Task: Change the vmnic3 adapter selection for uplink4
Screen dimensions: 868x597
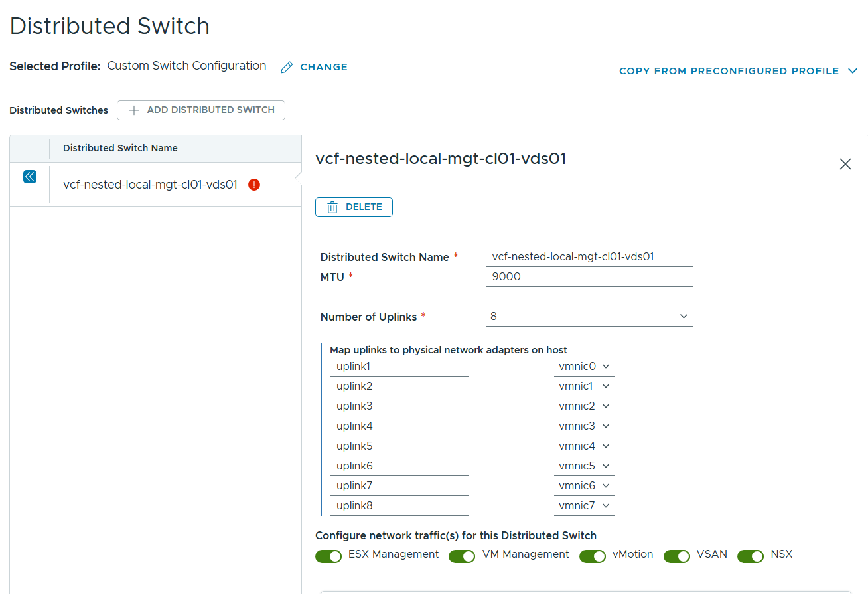Action: pyautogui.click(x=584, y=426)
